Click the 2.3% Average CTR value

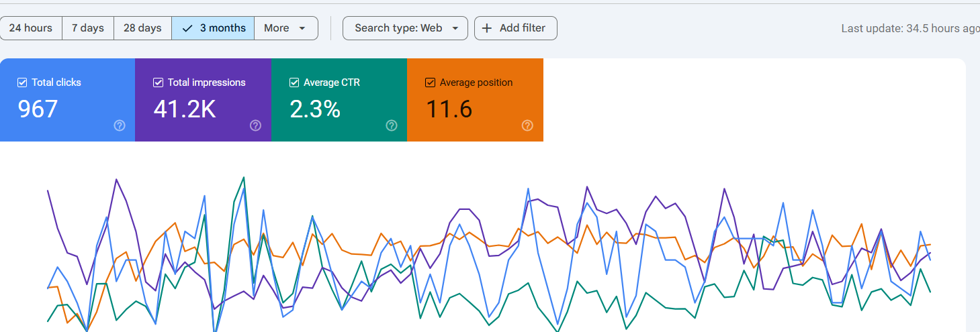click(x=315, y=109)
